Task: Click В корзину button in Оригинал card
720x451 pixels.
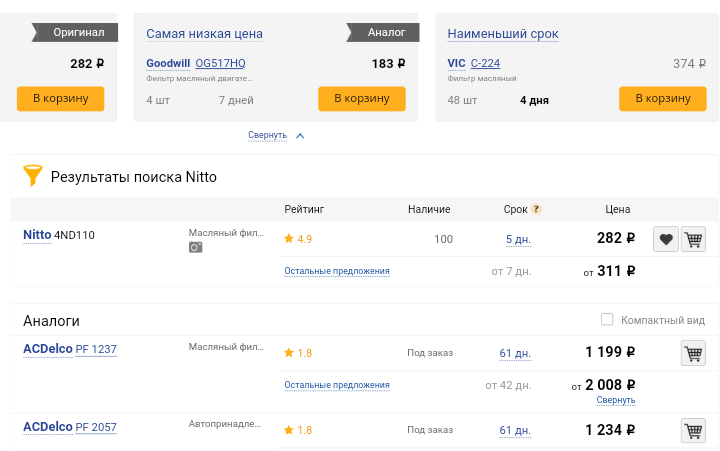Action: pyautogui.click(x=61, y=99)
